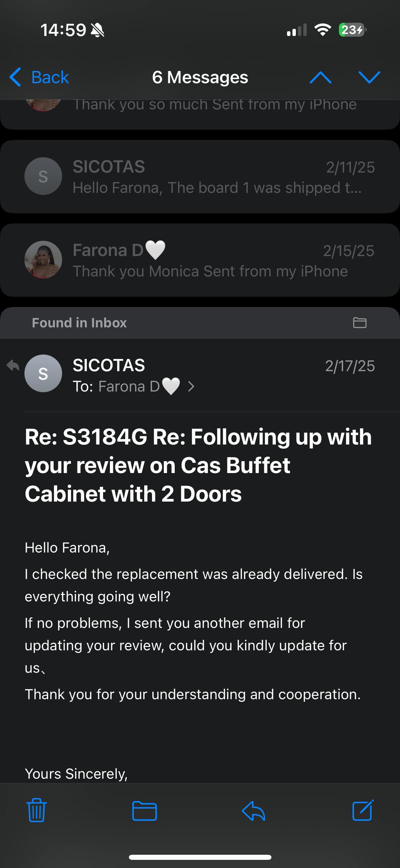Image resolution: width=400 pixels, height=868 pixels.
Task: Tap Farona D profile photo thumbnail
Action: pyautogui.click(x=43, y=260)
